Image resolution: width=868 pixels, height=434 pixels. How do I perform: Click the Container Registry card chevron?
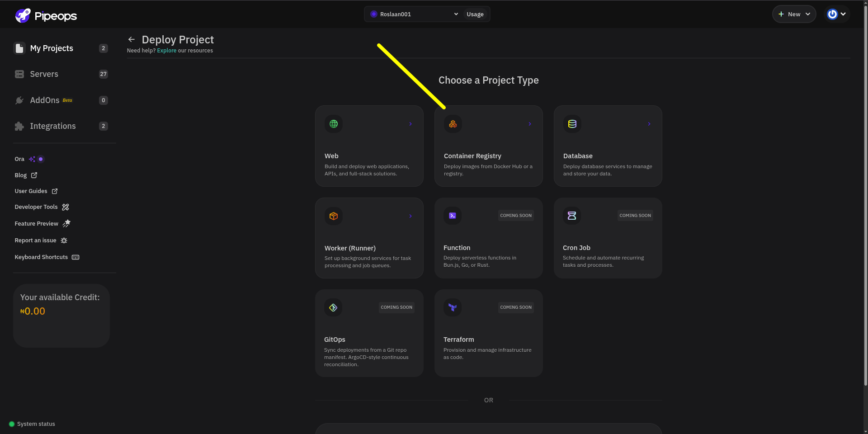(x=530, y=124)
